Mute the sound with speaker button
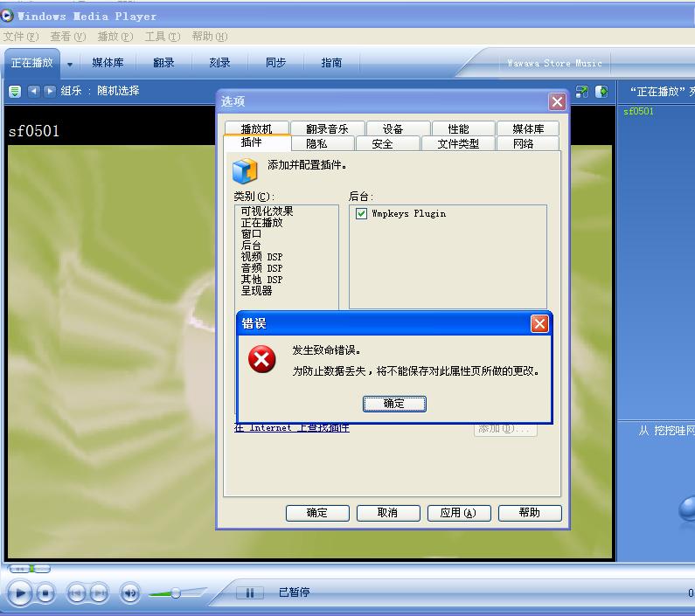695x616 pixels. pyautogui.click(x=130, y=593)
